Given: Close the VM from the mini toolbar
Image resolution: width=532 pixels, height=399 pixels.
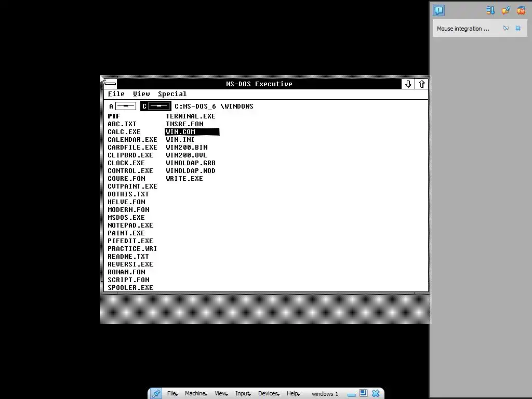Looking at the screenshot, I should click(x=376, y=394).
